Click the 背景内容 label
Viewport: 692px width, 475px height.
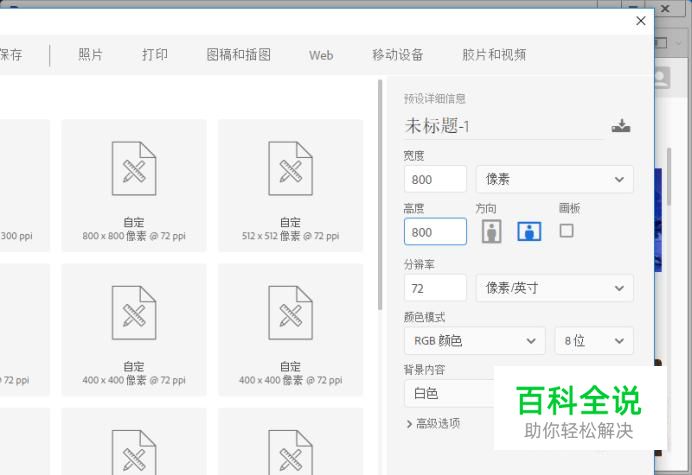424,369
